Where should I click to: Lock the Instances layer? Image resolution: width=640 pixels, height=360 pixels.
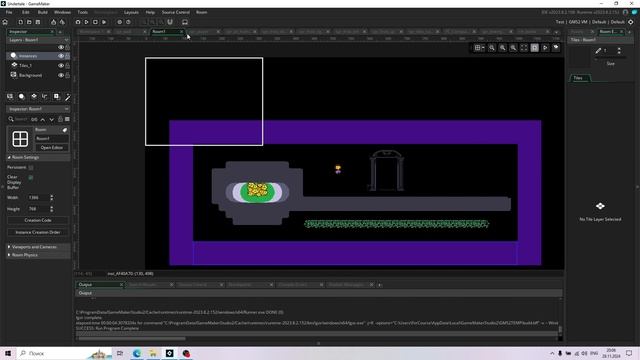pyautogui.click(x=67, y=56)
